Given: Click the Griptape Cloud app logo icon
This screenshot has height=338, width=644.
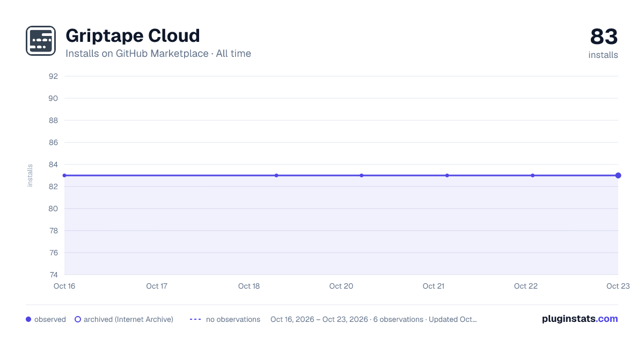Looking at the screenshot, I should pyautogui.click(x=41, y=41).
